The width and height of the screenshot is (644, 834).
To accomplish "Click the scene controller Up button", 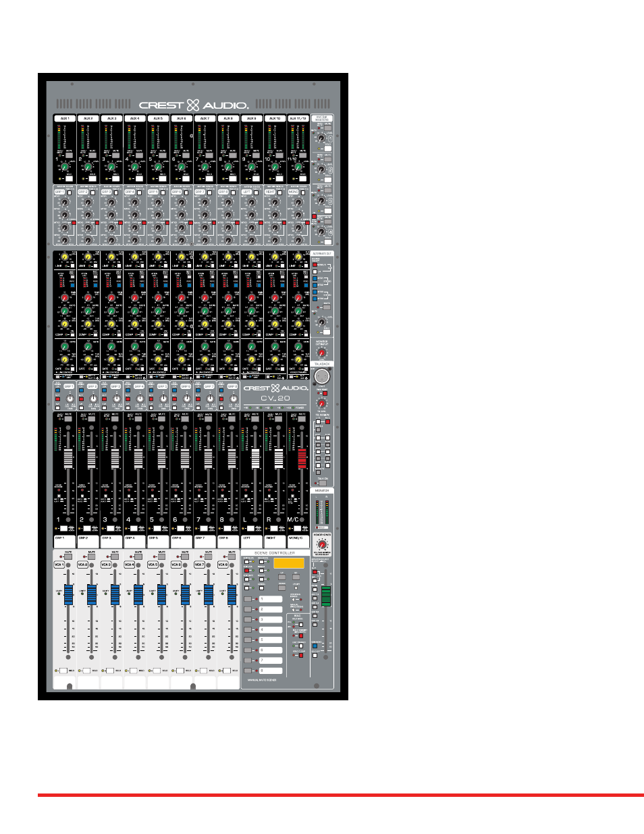I will pyautogui.click(x=282, y=577).
